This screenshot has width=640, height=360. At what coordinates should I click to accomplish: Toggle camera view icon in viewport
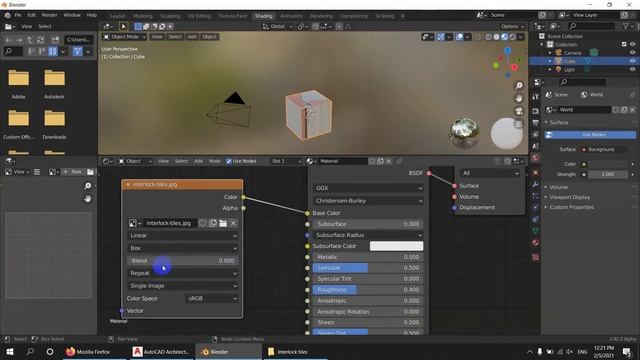519,111
